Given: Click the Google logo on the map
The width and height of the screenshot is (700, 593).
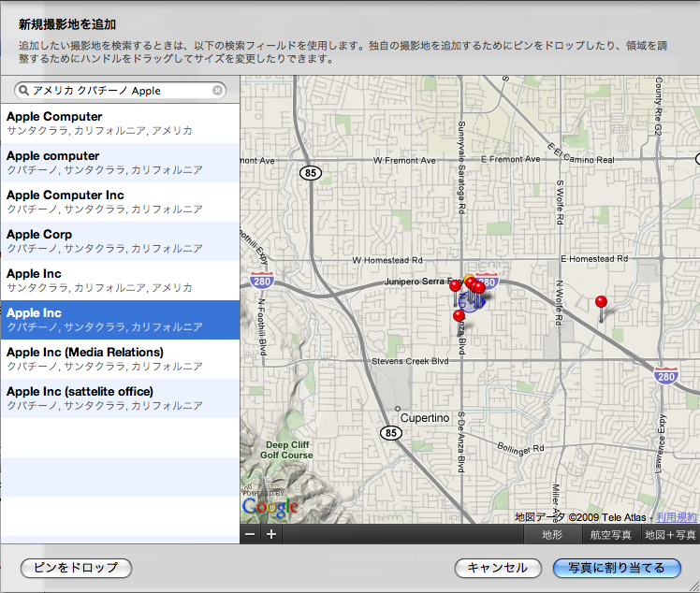Looking at the screenshot, I should (x=270, y=505).
